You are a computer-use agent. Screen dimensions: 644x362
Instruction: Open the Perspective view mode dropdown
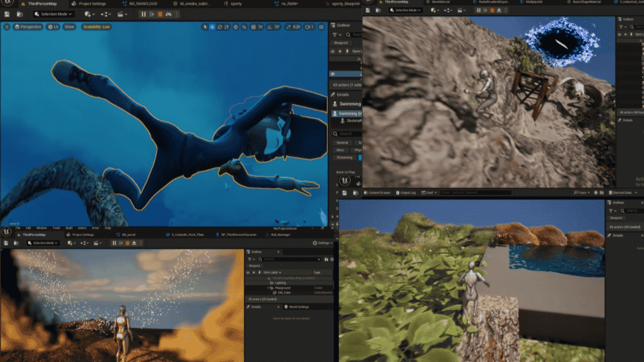[x=28, y=27]
